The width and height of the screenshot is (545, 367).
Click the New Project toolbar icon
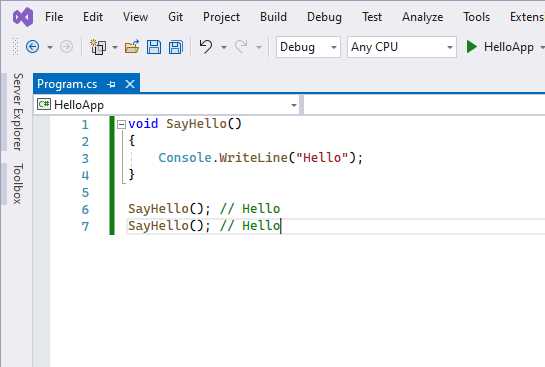(98, 47)
